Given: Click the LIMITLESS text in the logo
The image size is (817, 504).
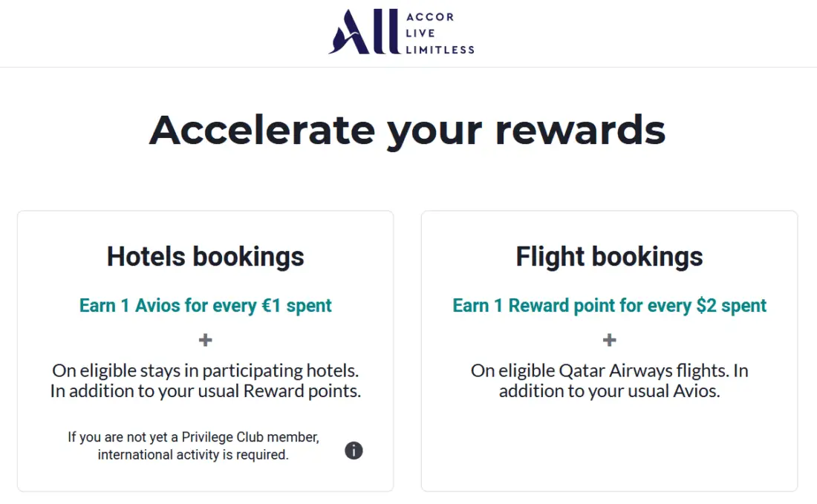Looking at the screenshot, I should coord(440,50).
